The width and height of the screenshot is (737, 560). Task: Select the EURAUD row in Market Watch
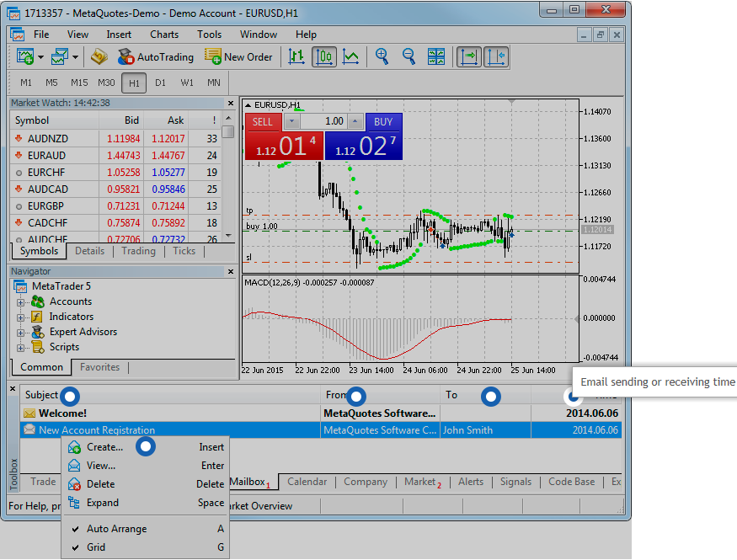115,156
